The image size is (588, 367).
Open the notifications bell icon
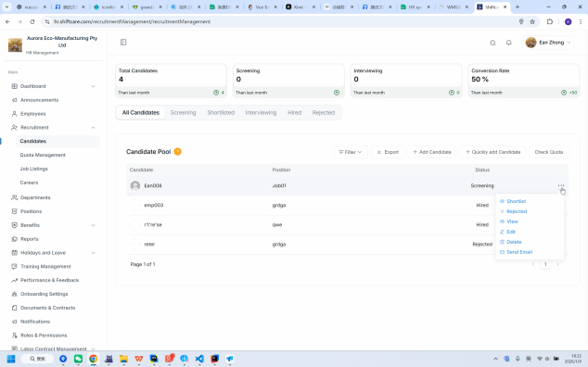click(508, 43)
